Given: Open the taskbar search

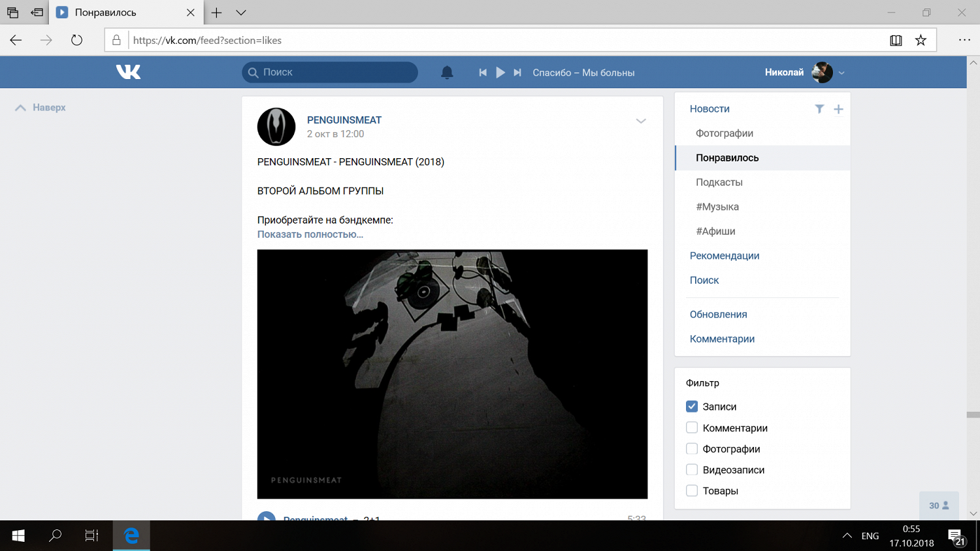Looking at the screenshot, I should pos(56,536).
